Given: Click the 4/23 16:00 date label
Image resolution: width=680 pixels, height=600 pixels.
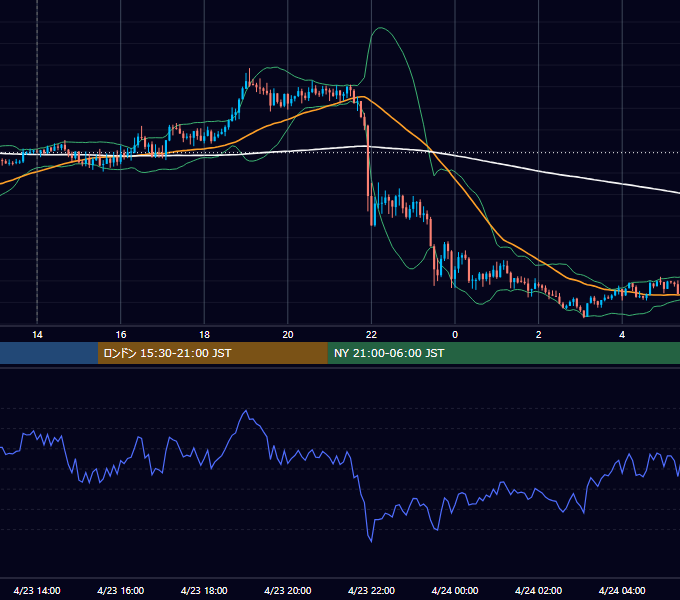Looking at the screenshot, I should click(121, 590).
